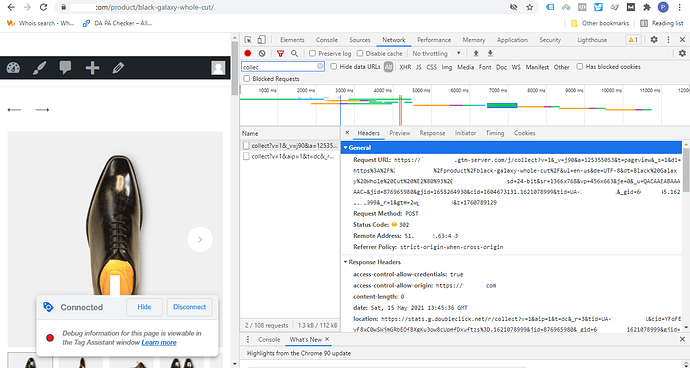The height and width of the screenshot is (368, 690).
Task: Click the WordPress add new plus icon
Action: click(x=92, y=68)
